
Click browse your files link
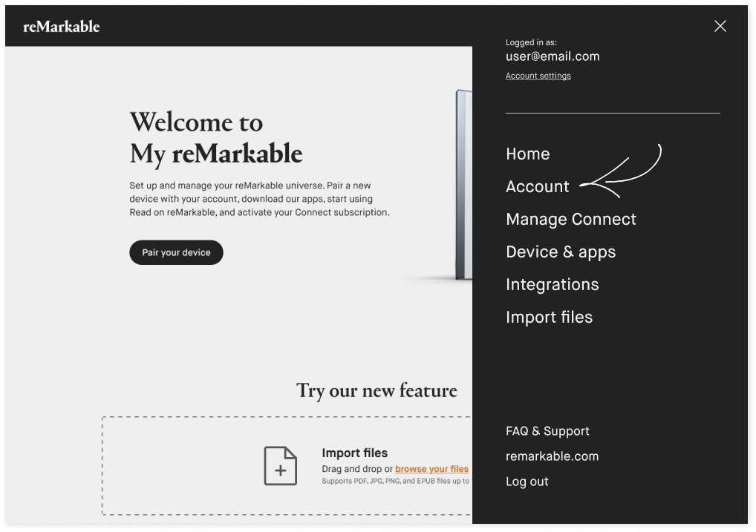pos(431,469)
